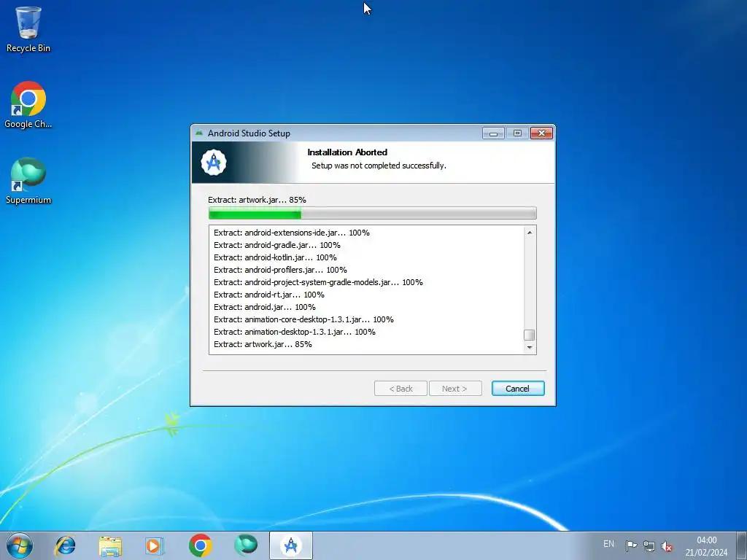The height and width of the screenshot is (560, 747).
Task: Select the Google Chrome desktop shortcut
Action: (28, 105)
